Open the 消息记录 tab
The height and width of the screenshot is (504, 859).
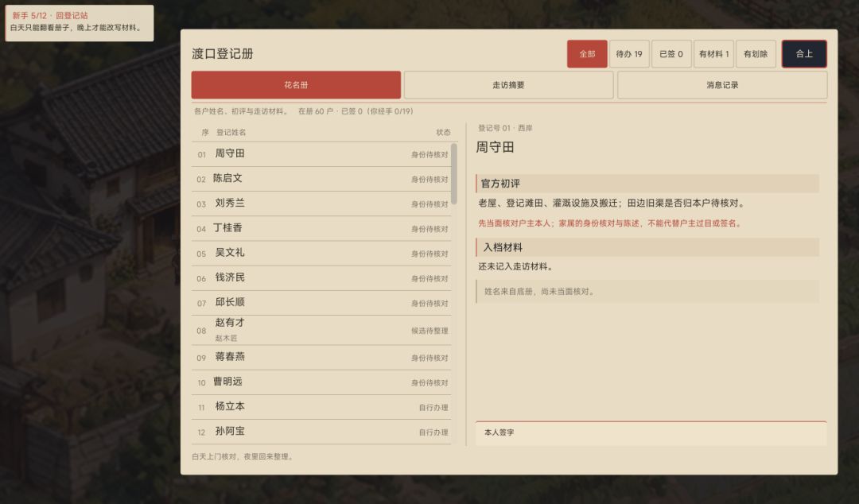[722, 85]
